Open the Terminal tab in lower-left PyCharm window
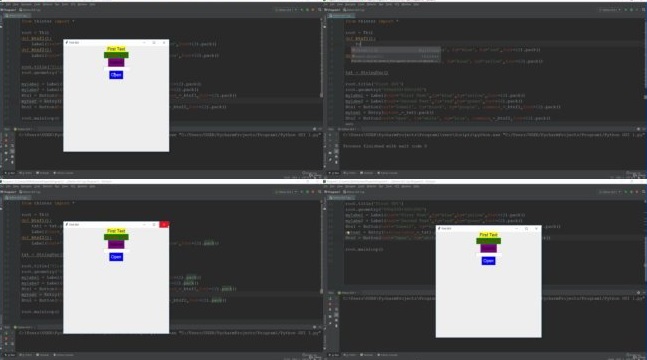The height and width of the screenshot is (360, 647). [x=42, y=355]
